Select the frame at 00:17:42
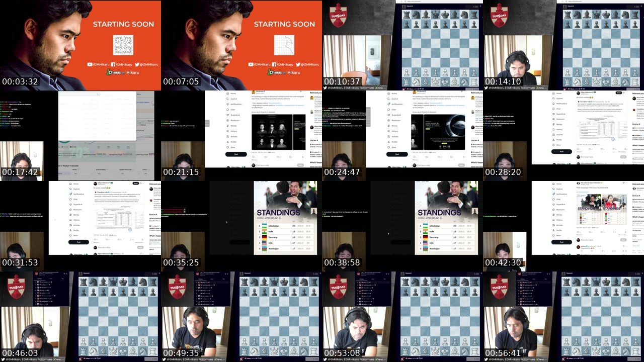The width and height of the screenshot is (644, 362). [x=80, y=136]
